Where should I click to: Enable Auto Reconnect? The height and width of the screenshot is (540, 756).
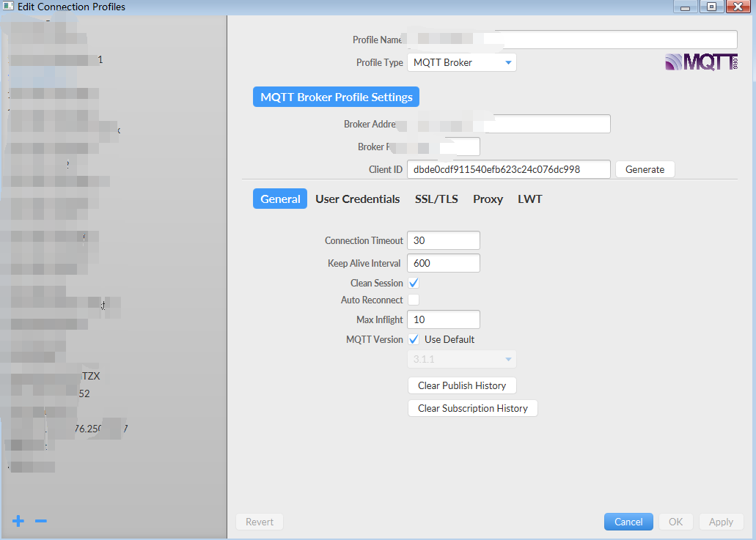coord(414,299)
